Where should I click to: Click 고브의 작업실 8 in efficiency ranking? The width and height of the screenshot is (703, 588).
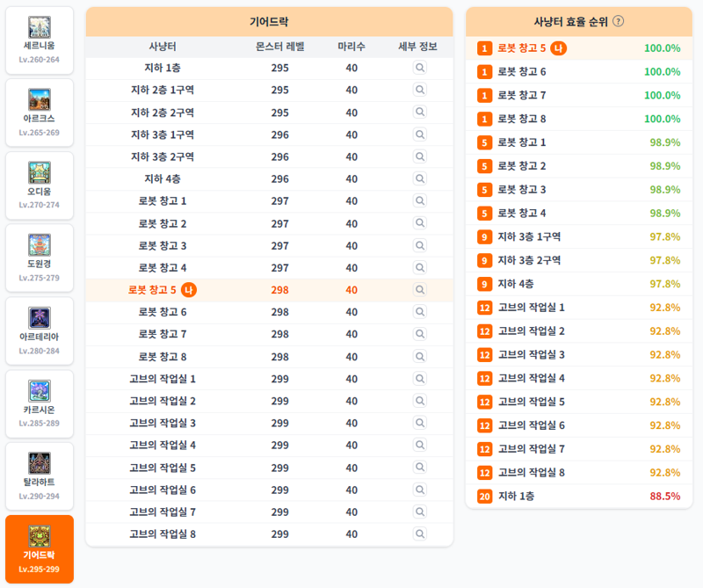point(579,472)
